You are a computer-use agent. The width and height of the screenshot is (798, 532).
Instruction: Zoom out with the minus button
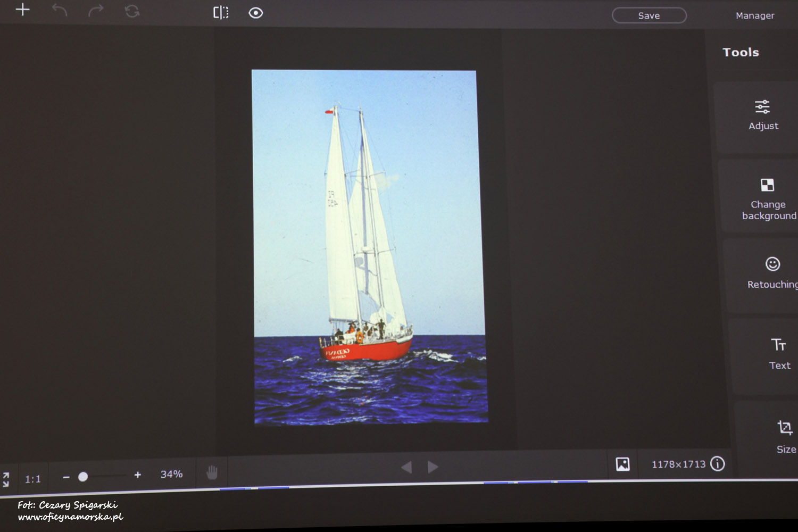66,477
